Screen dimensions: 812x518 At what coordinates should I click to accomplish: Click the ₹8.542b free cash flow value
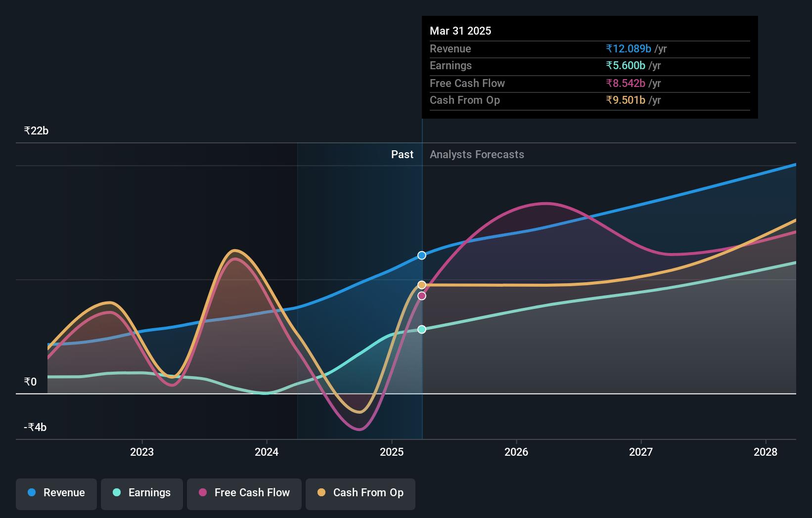[x=626, y=83]
